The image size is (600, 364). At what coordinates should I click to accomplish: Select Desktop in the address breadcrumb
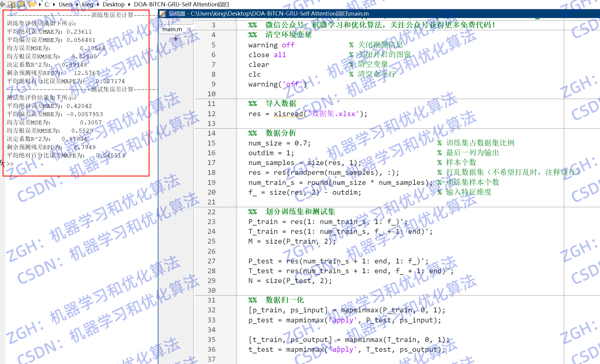pyautogui.click(x=113, y=4)
